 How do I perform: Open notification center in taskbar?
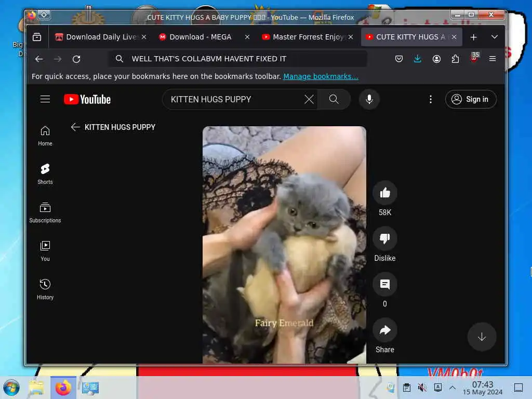tap(518, 388)
